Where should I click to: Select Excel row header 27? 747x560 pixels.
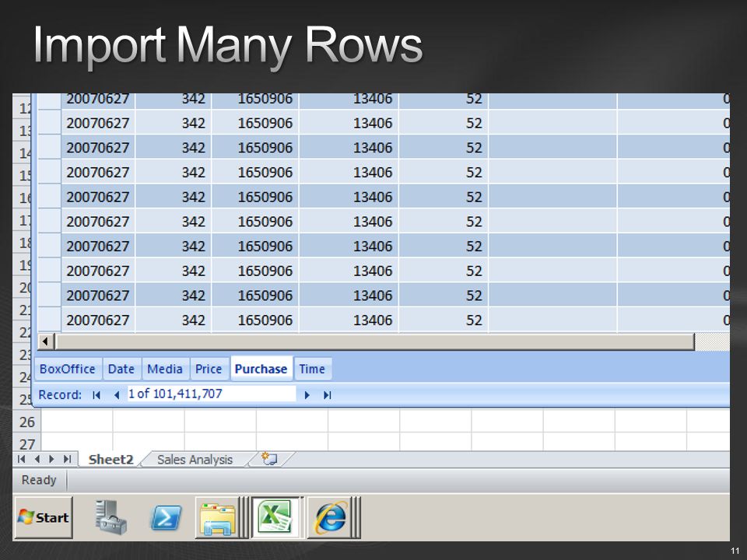click(x=26, y=443)
